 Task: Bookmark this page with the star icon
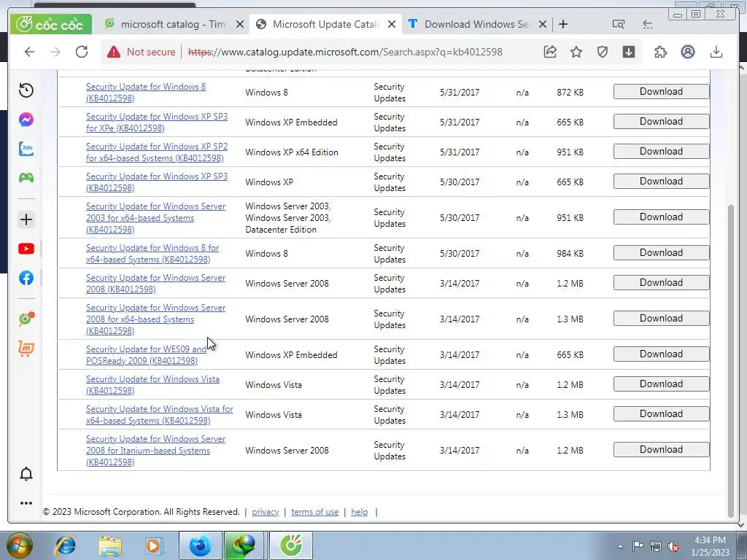(x=576, y=52)
